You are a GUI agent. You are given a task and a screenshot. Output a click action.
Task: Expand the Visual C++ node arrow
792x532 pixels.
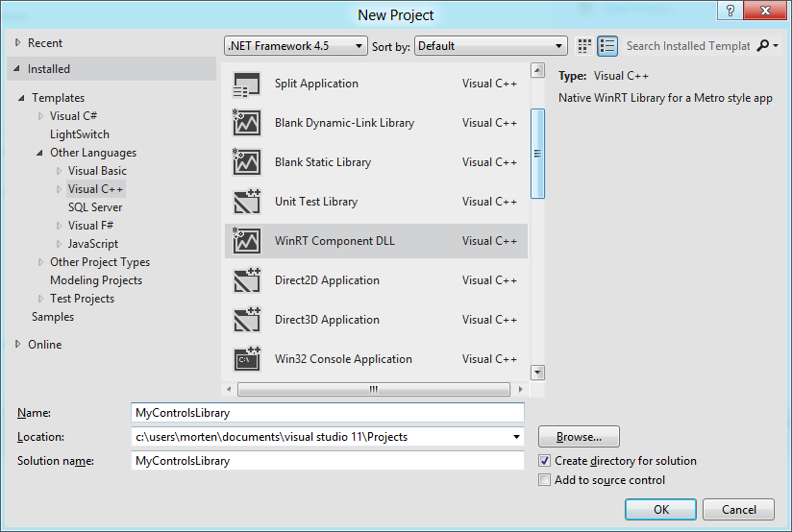tap(59, 189)
